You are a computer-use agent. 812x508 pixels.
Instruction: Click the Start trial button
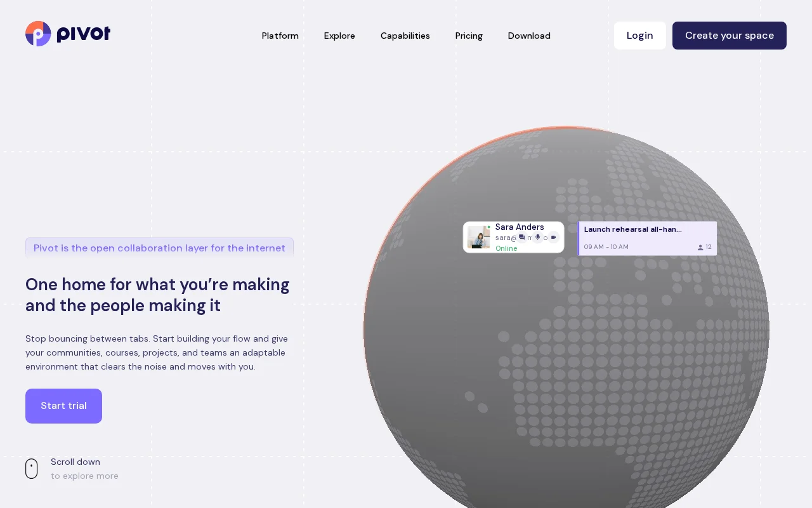tap(63, 406)
